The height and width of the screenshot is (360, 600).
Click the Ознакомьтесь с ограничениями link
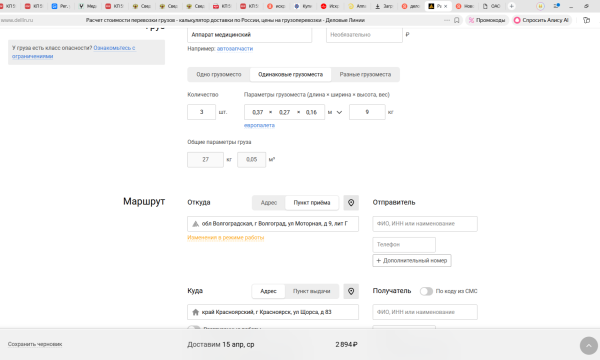pos(73,52)
